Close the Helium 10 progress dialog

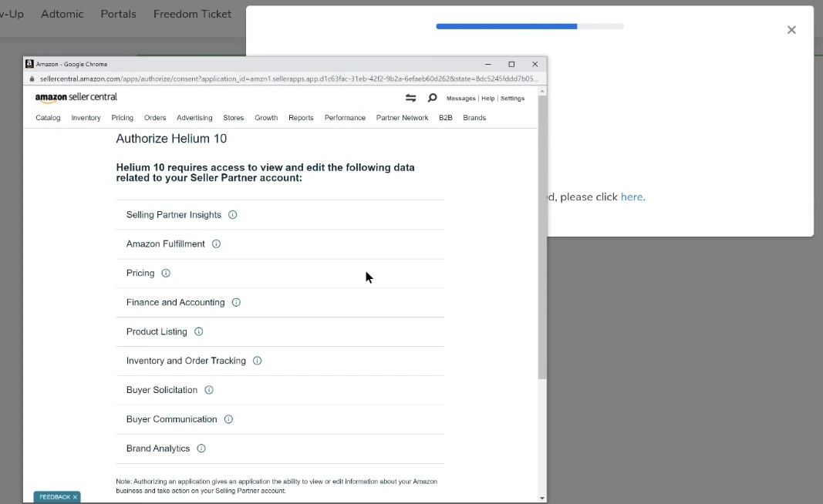pyautogui.click(x=791, y=30)
